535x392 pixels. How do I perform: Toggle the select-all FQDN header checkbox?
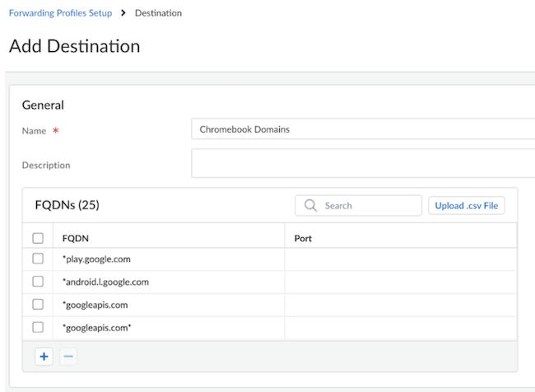pos(38,238)
